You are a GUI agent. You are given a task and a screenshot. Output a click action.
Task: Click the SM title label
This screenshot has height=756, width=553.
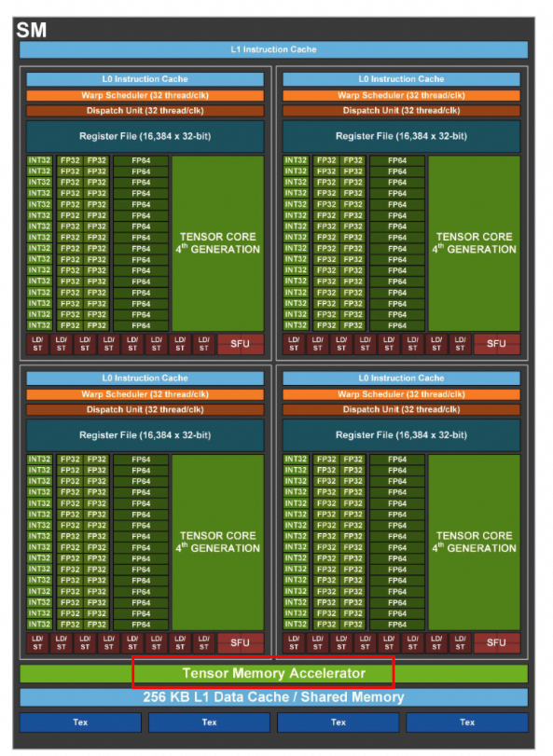pos(32,31)
